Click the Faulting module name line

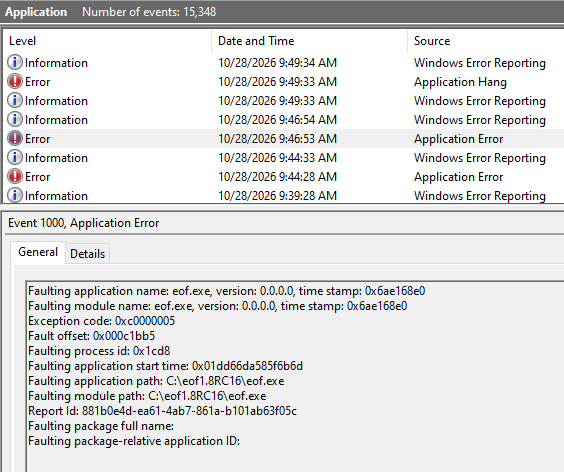coord(218,306)
